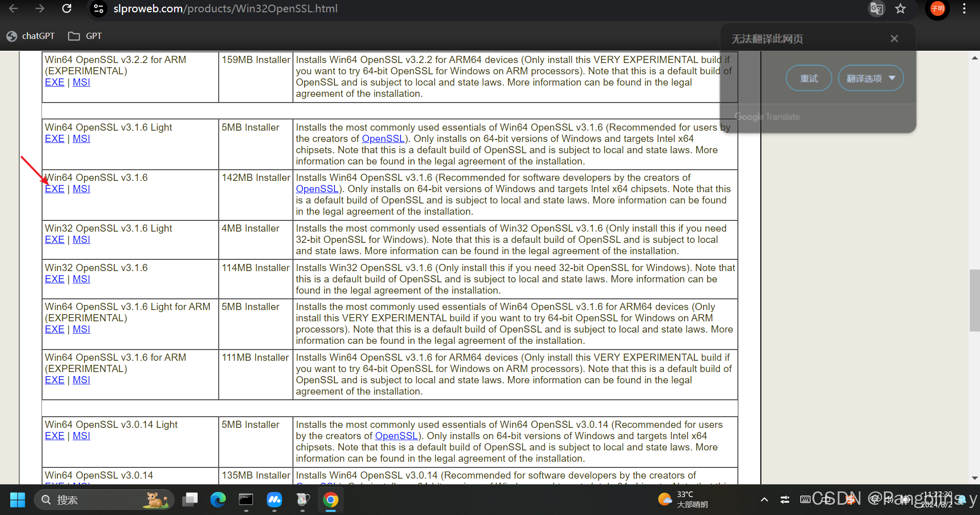This screenshot has height=515, width=980.
Task: Open the GPT bookmarks folder
Action: pos(86,36)
